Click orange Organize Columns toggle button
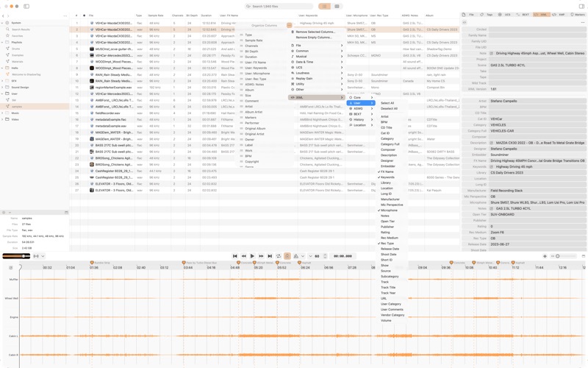This screenshot has width=588, height=368. tap(289, 25)
